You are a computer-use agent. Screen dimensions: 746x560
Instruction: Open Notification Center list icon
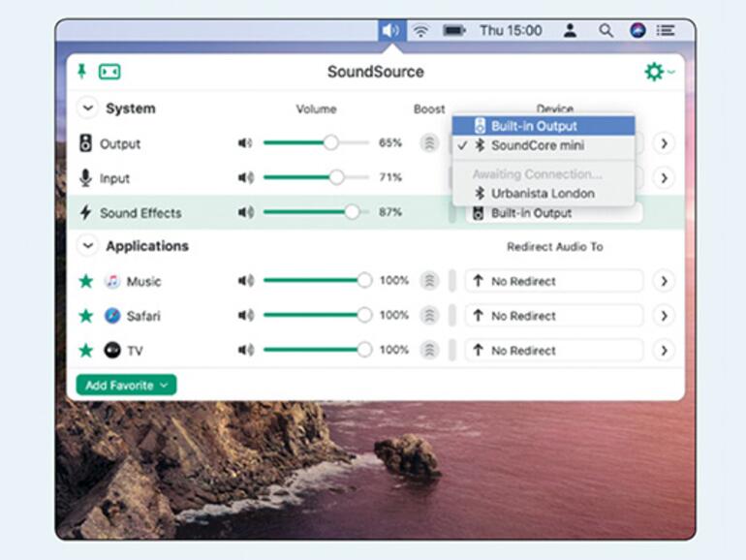[666, 31]
